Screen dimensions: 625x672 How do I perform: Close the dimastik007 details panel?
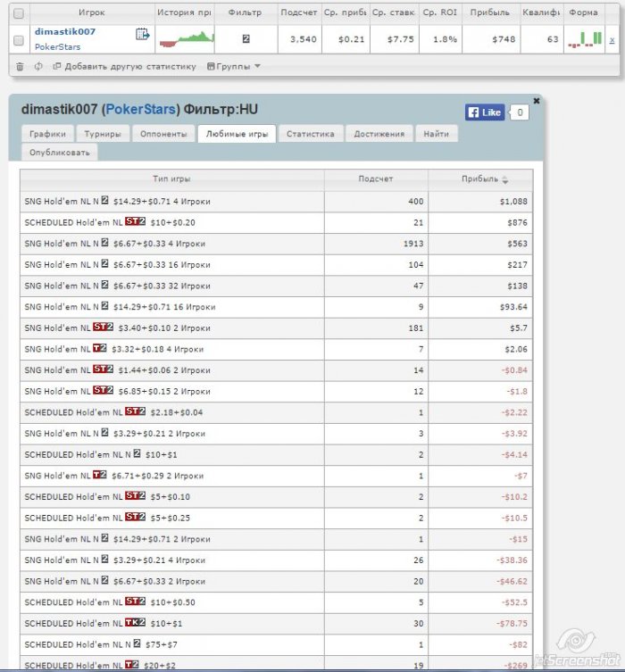[537, 101]
